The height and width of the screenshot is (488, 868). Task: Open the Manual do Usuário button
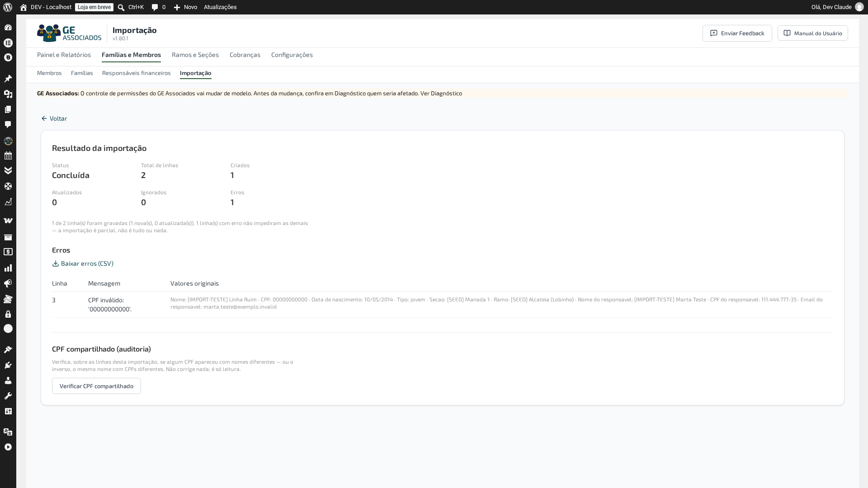coord(813,33)
